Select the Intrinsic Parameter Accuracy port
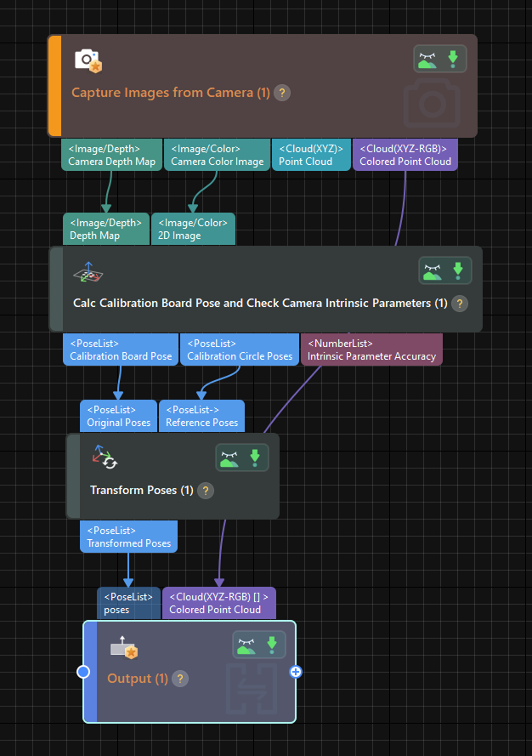 click(x=371, y=350)
